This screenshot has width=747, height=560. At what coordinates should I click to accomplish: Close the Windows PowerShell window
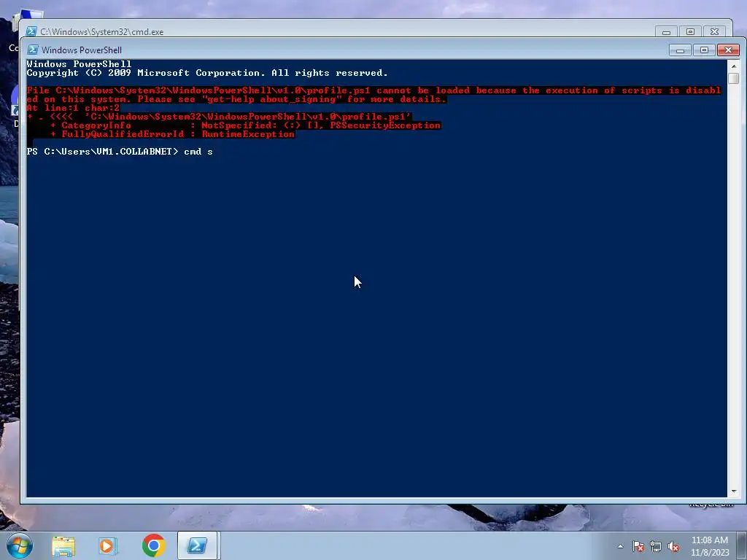point(729,50)
